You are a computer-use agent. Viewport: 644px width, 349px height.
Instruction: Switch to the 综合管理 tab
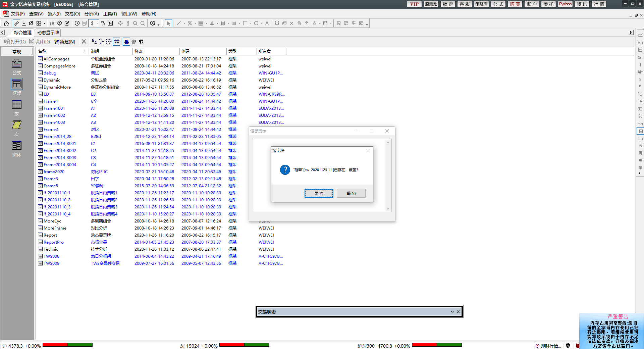[23, 33]
